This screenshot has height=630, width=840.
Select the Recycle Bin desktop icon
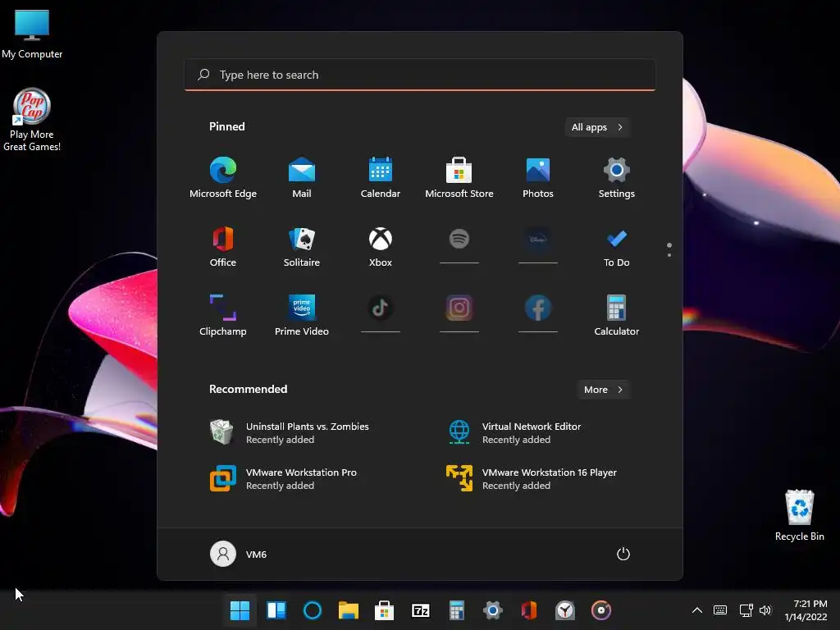799,515
